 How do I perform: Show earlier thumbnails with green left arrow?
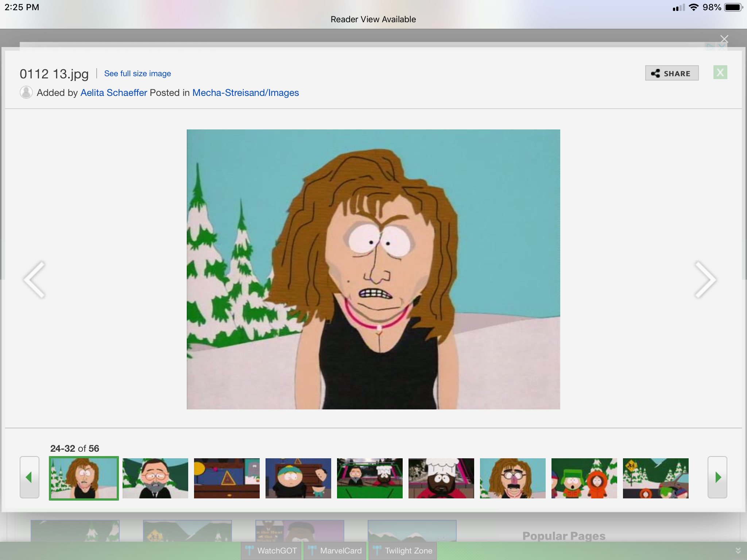coord(30,477)
